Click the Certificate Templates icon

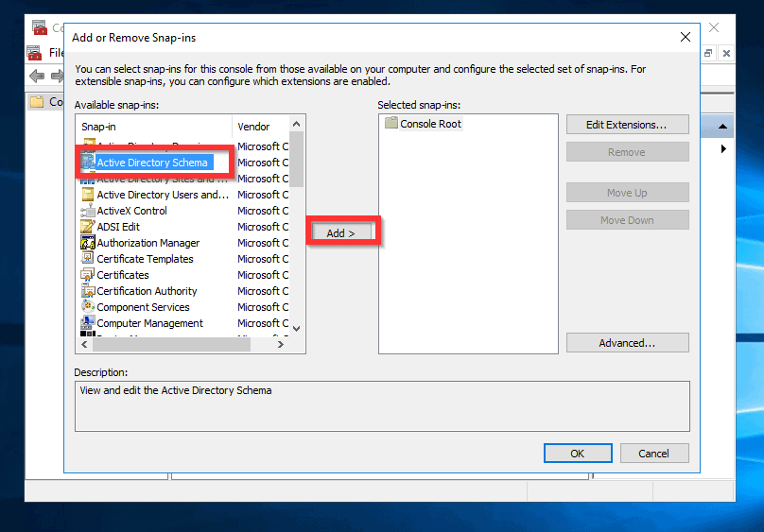(88, 259)
